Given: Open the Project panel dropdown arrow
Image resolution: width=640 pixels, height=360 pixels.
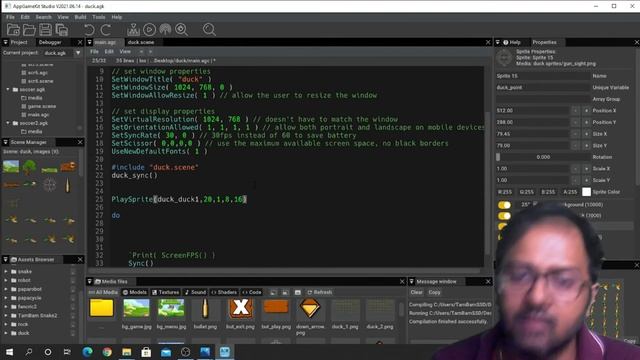Looking at the screenshot, I should tap(5, 42).
